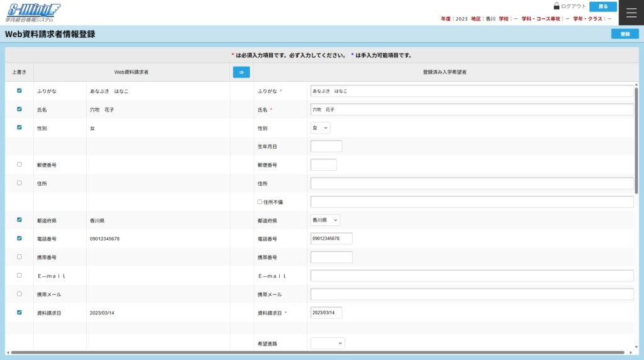Click the ログアウト link
This screenshot has width=644, height=360.
coord(573,6)
